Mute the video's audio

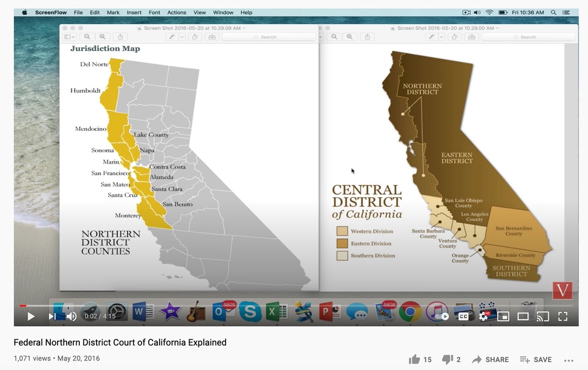tap(71, 317)
